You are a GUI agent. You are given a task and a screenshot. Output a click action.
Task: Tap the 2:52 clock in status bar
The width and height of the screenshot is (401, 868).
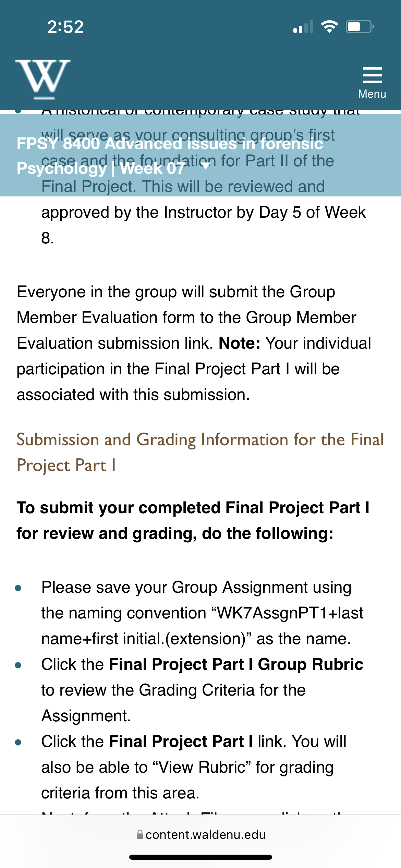(x=65, y=27)
